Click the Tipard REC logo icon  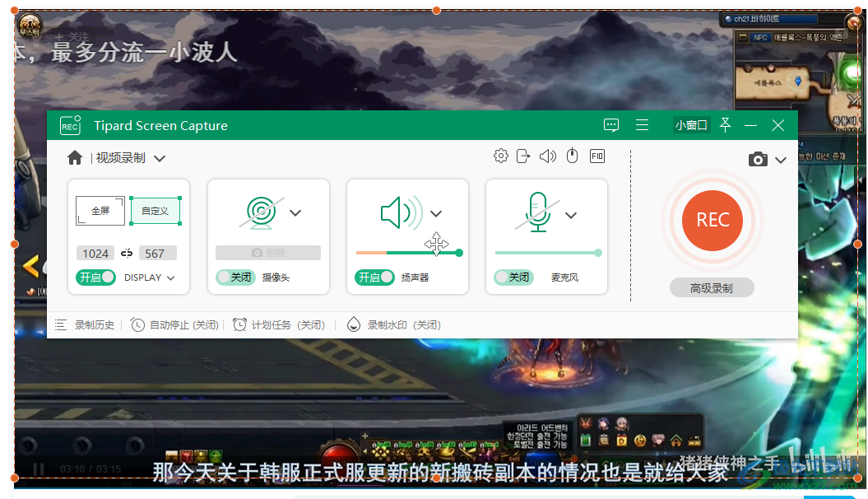pyautogui.click(x=70, y=125)
